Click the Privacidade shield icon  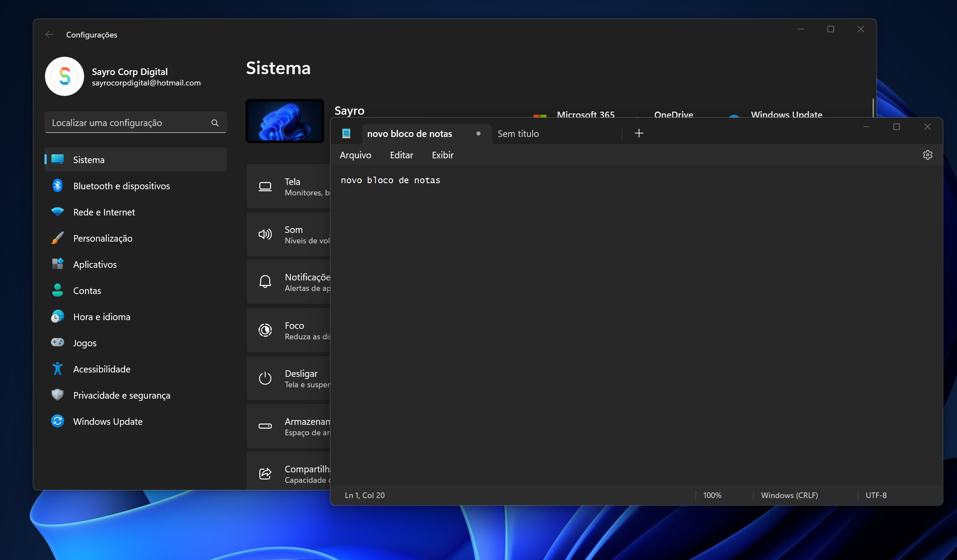tap(58, 395)
